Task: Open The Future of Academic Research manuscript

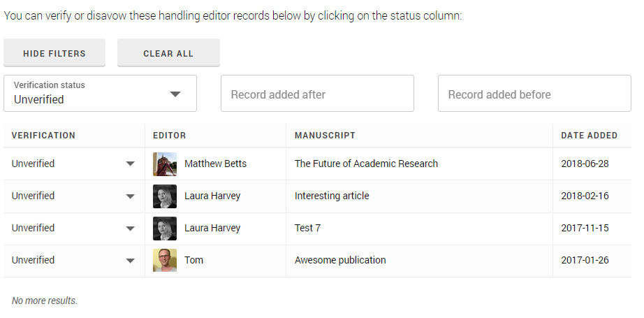Action: (x=366, y=164)
